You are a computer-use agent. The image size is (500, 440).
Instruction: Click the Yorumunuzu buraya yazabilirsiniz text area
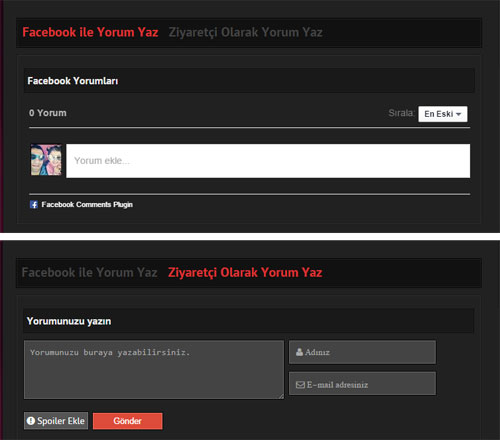[154, 370]
